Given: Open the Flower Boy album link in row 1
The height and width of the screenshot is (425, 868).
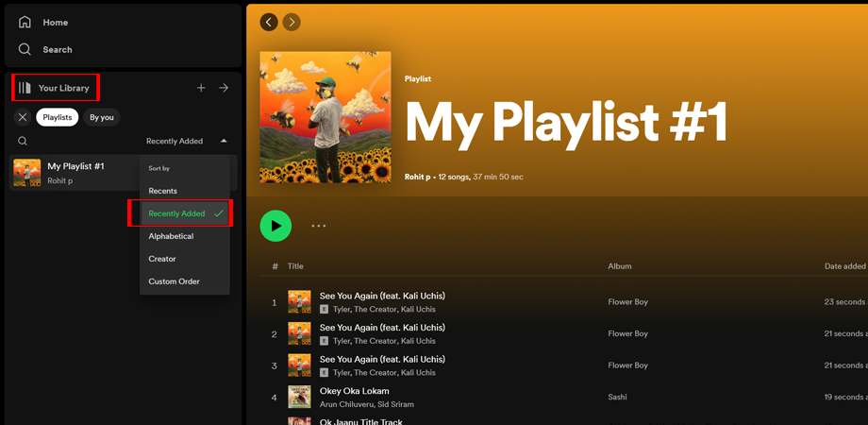Looking at the screenshot, I should click(627, 302).
